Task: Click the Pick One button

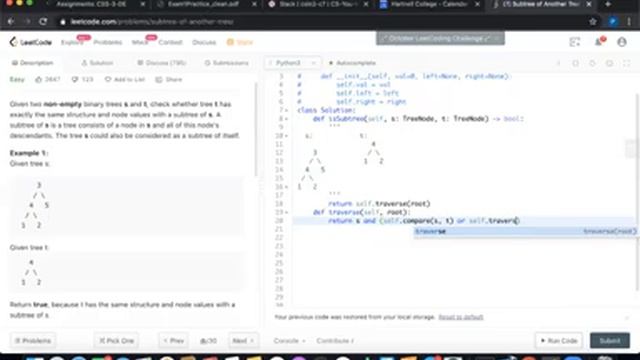Action: click(117, 340)
